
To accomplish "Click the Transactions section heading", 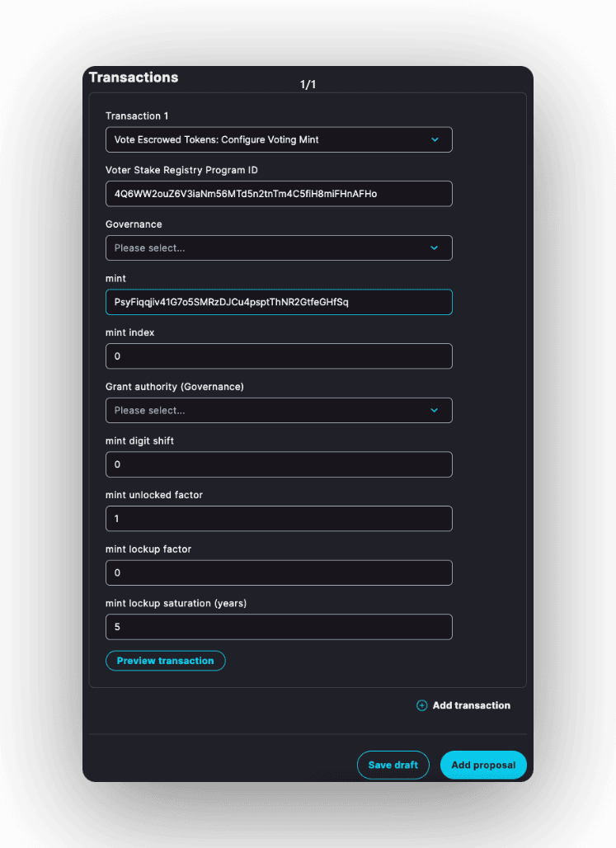I will click(x=134, y=78).
